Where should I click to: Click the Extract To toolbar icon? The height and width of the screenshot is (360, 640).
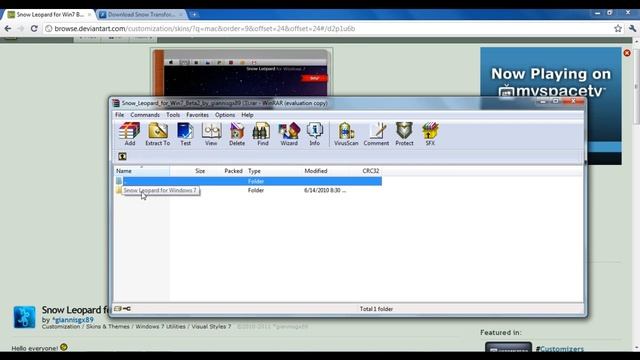pos(158,134)
